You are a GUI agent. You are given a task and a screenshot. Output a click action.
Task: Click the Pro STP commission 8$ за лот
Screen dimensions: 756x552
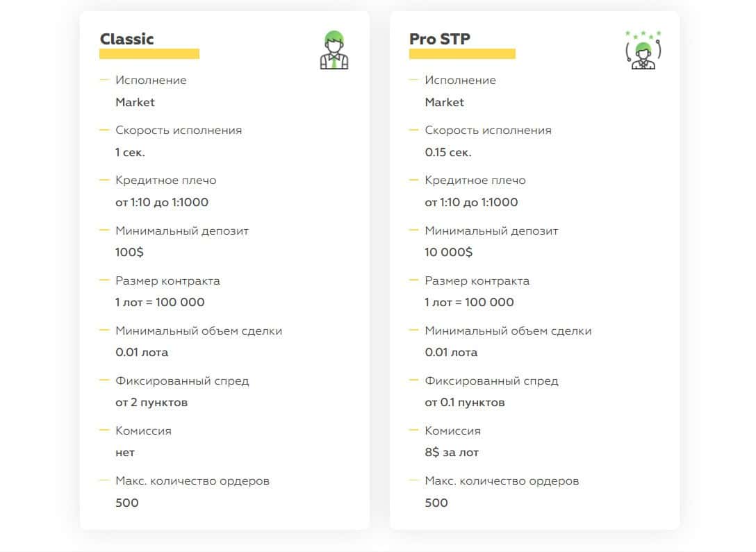pos(452,452)
